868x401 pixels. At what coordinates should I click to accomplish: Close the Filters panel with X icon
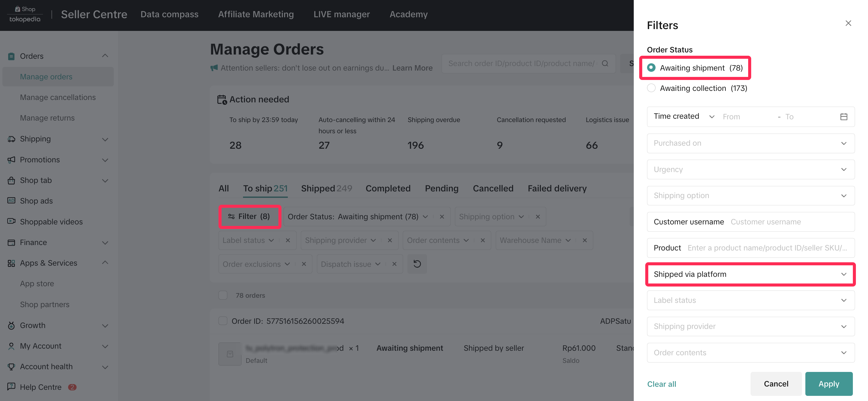click(848, 23)
